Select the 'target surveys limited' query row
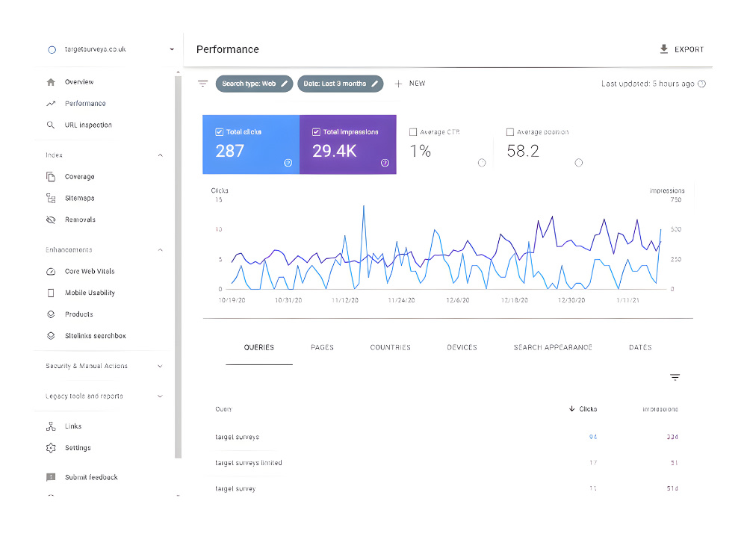The image size is (747, 560). click(x=447, y=463)
